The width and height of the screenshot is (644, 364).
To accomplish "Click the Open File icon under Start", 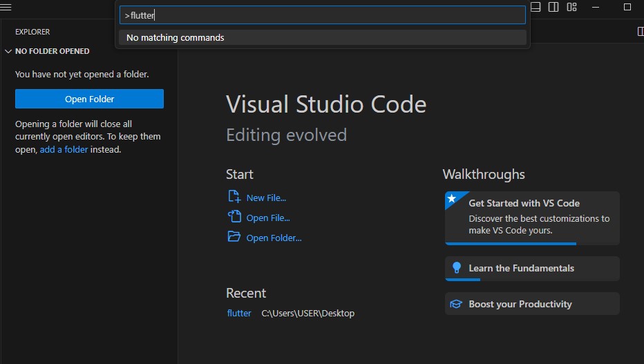I will pyautogui.click(x=234, y=216).
